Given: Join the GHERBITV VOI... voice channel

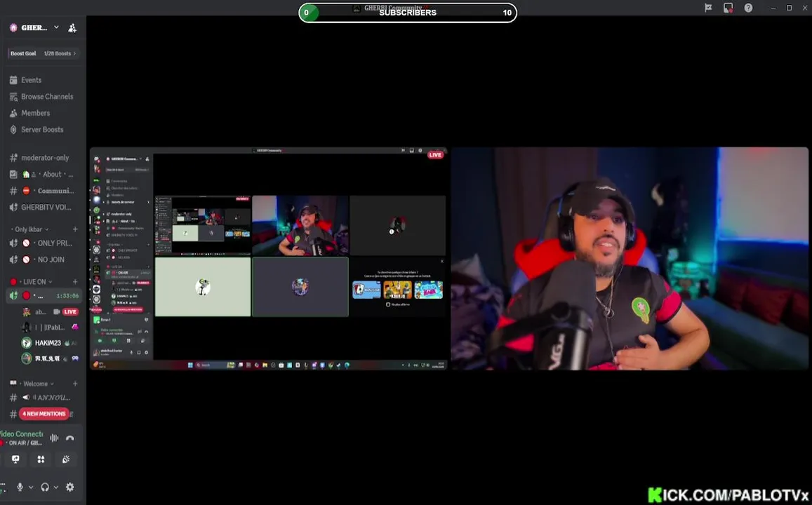Looking at the screenshot, I should pyautogui.click(x=44, y=208).
